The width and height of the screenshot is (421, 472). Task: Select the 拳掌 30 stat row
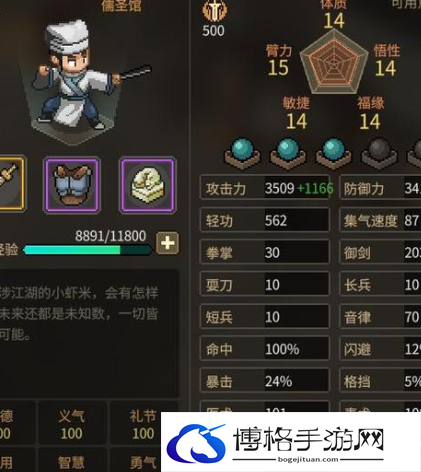tap(265, 252)
